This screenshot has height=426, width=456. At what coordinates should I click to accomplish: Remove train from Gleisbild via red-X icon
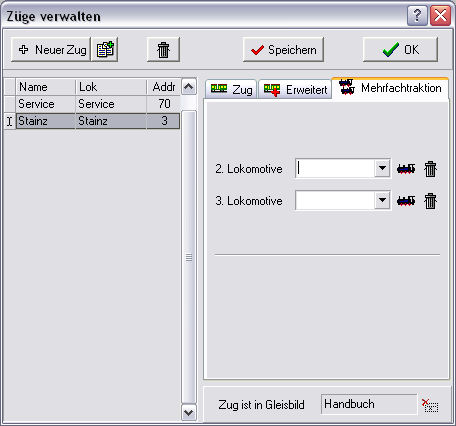pyautogui.click(x=430, y=405)
